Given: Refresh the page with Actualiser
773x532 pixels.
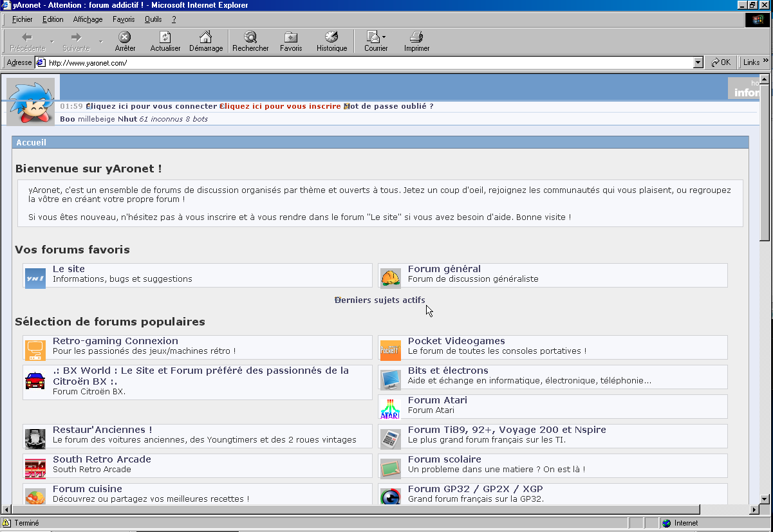Looking at the screenshot, I should 165,37.
